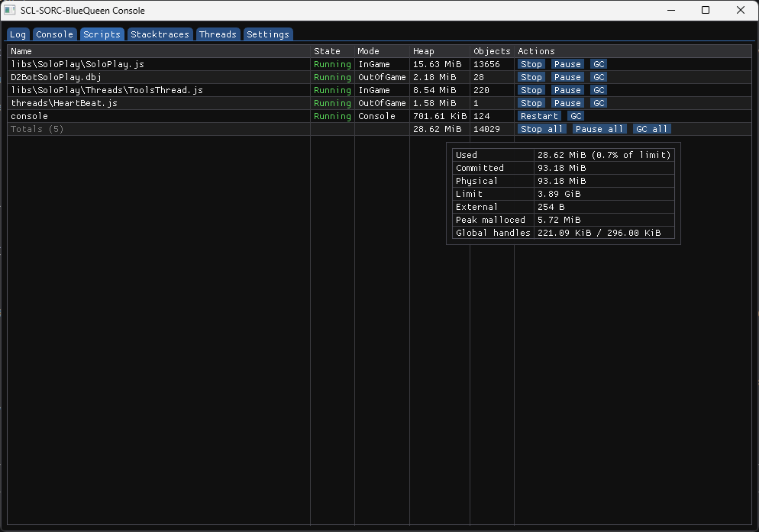Viewport: 759px width, 532px height.
Task: Click the GC all button
Action: click(x=651, y=129)
